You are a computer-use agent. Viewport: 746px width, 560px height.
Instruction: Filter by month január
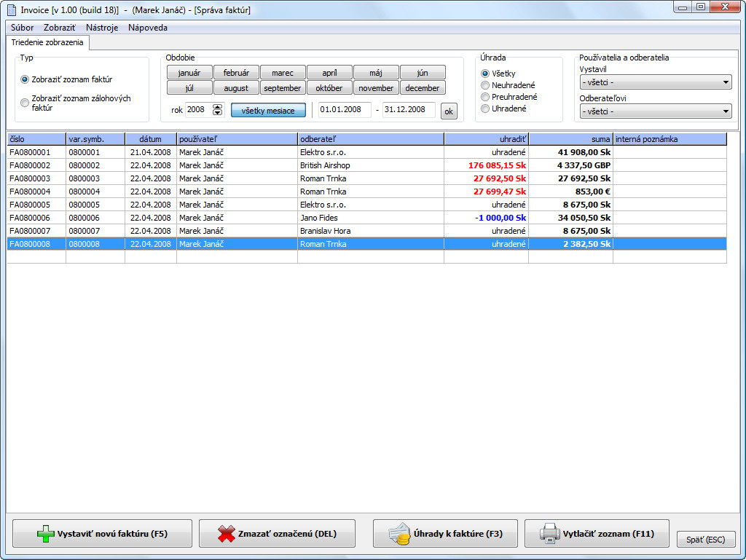(189, 73)
